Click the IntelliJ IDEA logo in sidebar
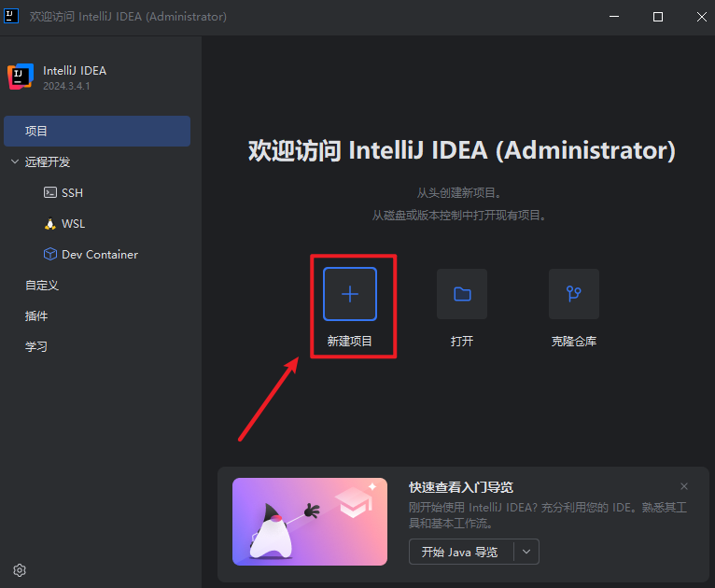 (21, 77)
